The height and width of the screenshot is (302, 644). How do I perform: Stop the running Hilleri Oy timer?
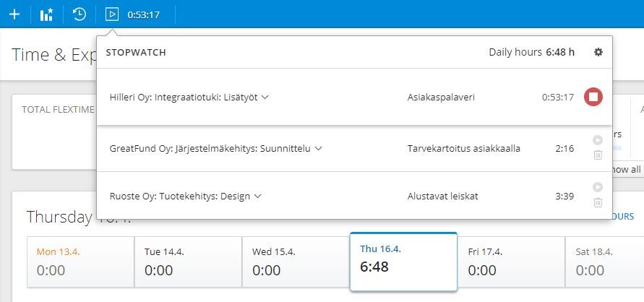point(593,97)
